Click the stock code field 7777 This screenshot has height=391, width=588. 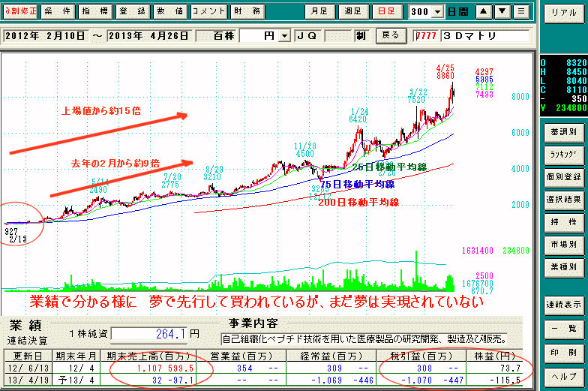click(426, 36)
